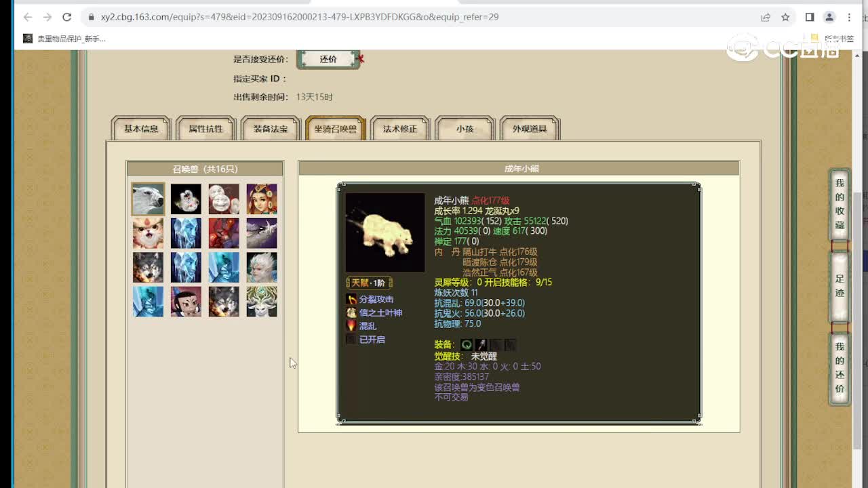Switch to the 基本信息 tab

[x=141, y=129]
